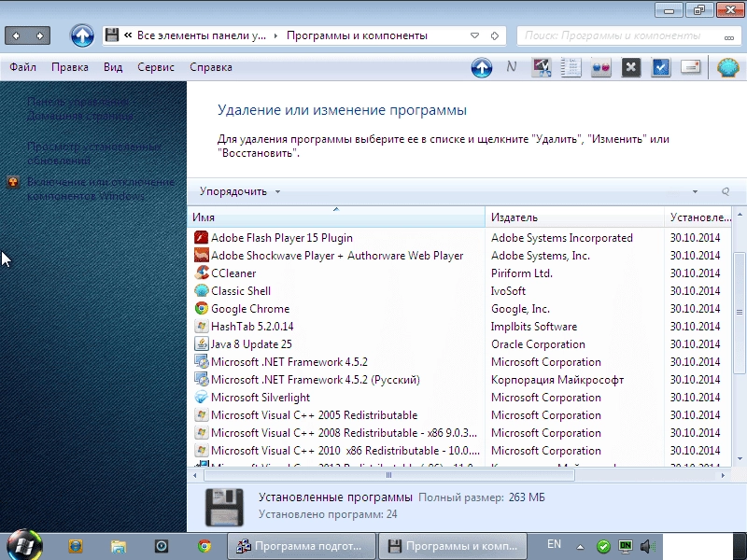Click the black X Delete toolbar icon

tap(631, 67)
